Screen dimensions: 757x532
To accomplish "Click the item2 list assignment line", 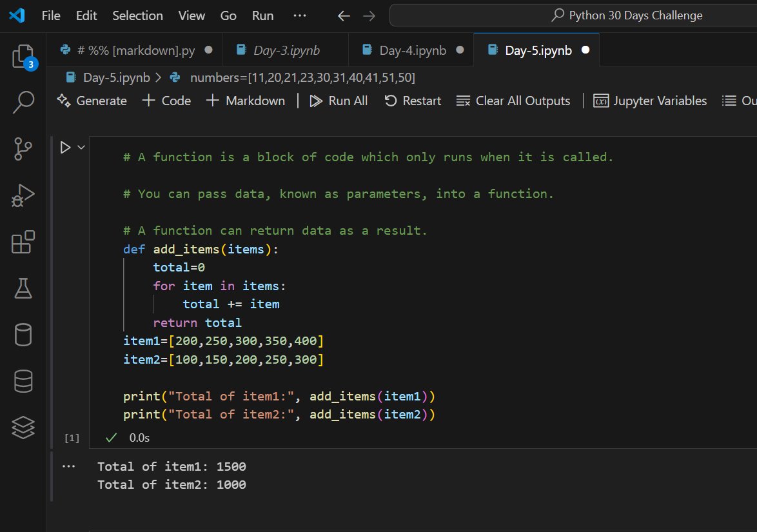I will pos(223,360).
